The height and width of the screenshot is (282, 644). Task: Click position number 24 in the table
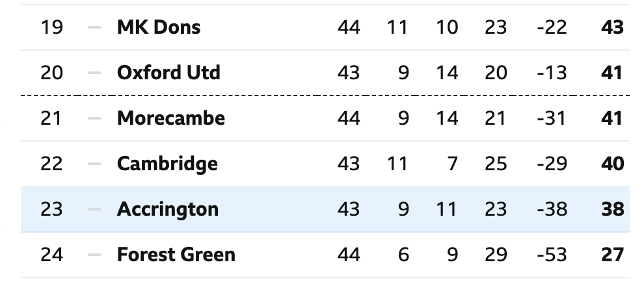pyautogui.click(x=52, y=255)
